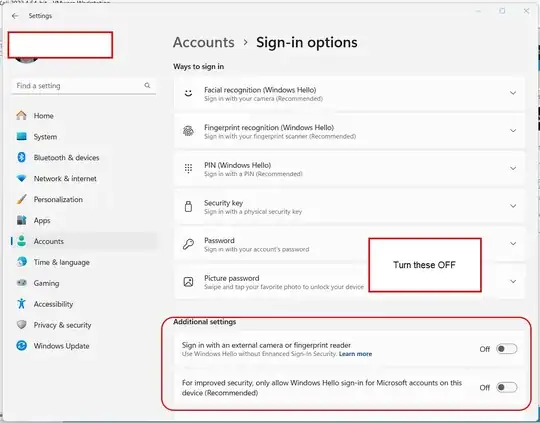The width and height of the screenshot is (540, 423).
Task: Click the Accessibility figure icon
Action: pyautogui.click(x=21, y=304)
